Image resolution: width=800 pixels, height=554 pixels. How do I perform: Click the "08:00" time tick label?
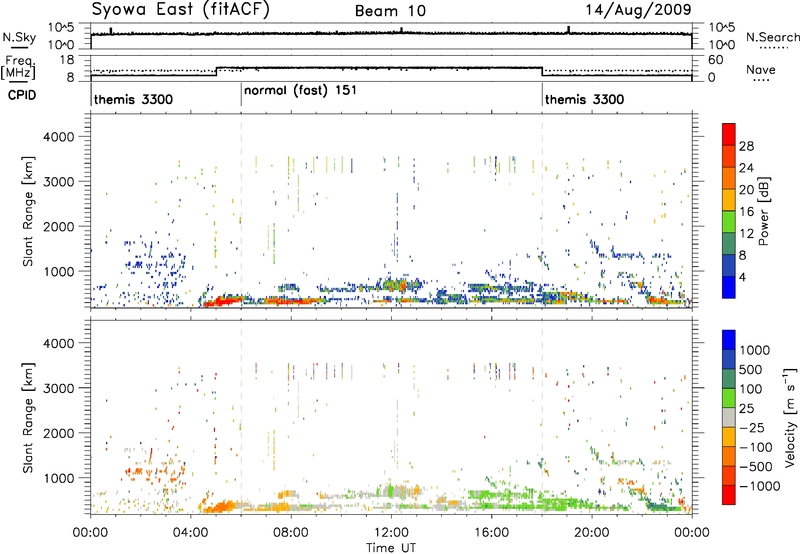(x=291, y=533)
